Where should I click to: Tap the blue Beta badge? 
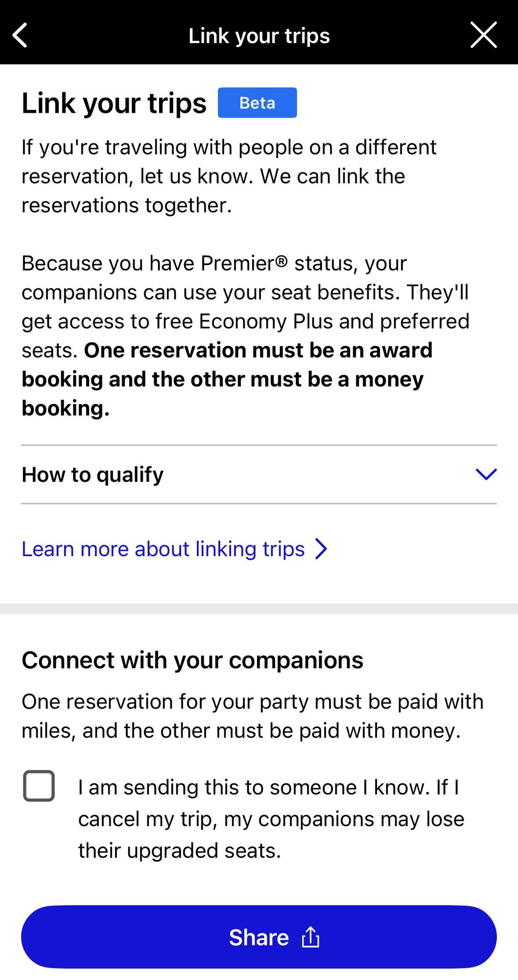(x=257, y=103)
